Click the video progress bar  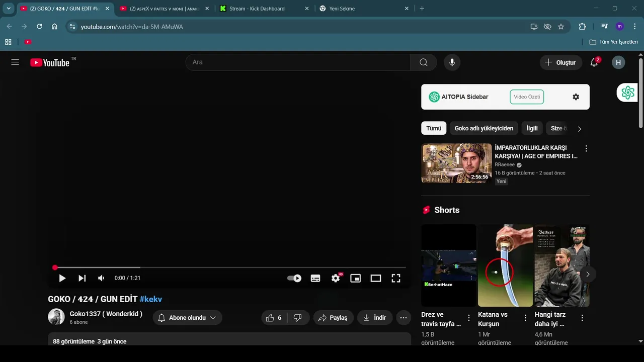230,267
